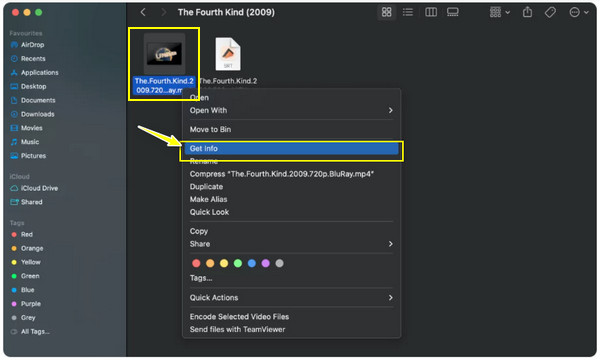Viewport: 600px width, 361px height.
Task: Choose Send files with TeamViewer
Action: click(x=291, y=329)
